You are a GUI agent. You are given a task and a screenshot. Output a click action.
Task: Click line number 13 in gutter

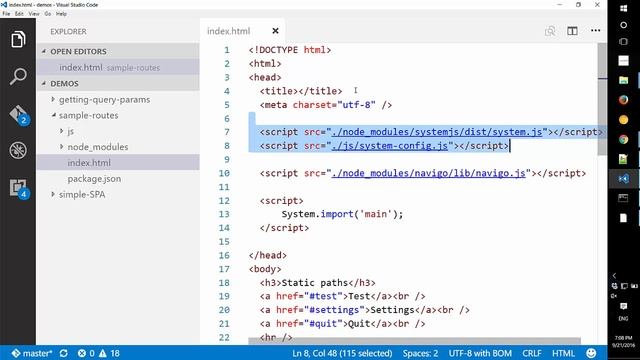coord(224,214)
